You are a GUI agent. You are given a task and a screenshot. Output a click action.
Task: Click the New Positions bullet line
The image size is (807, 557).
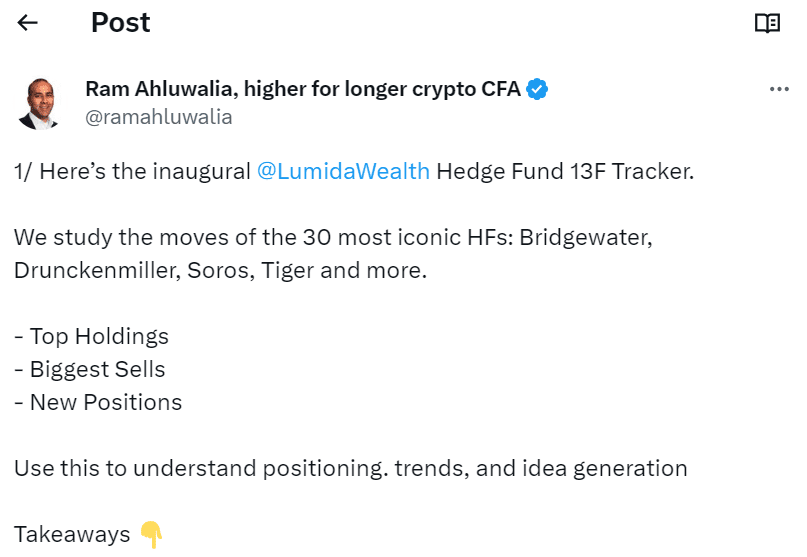coord(98,402)
